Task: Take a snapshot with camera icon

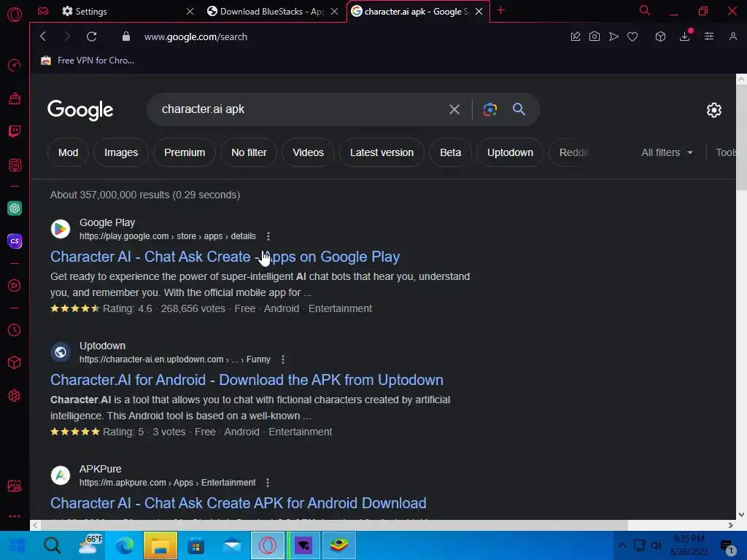Action: (x=594, y=36)
